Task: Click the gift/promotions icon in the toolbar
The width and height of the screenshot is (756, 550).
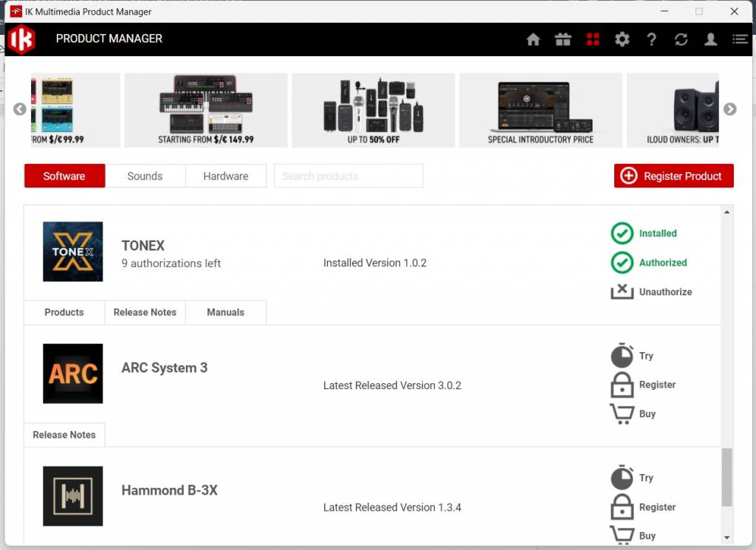Action: tap(563, 39)
